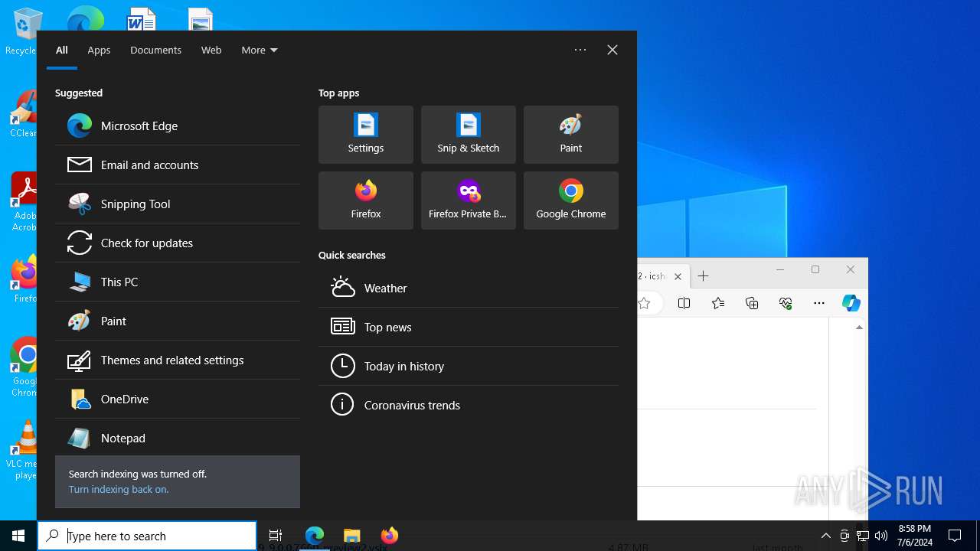This screenshot has width=980, height=551.
Task: Open Task View on the taskbar
Action: (276, 536)
